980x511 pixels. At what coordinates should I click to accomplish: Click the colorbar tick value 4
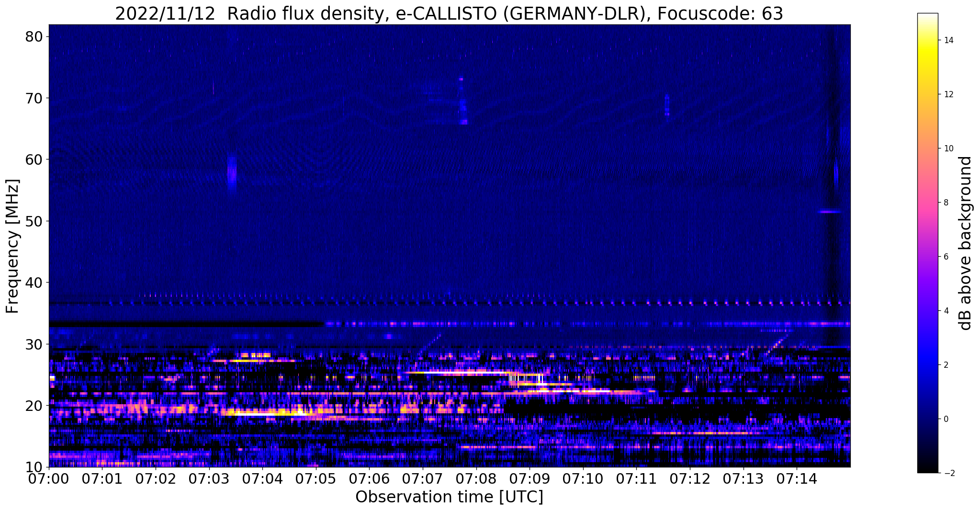[946, 311]
